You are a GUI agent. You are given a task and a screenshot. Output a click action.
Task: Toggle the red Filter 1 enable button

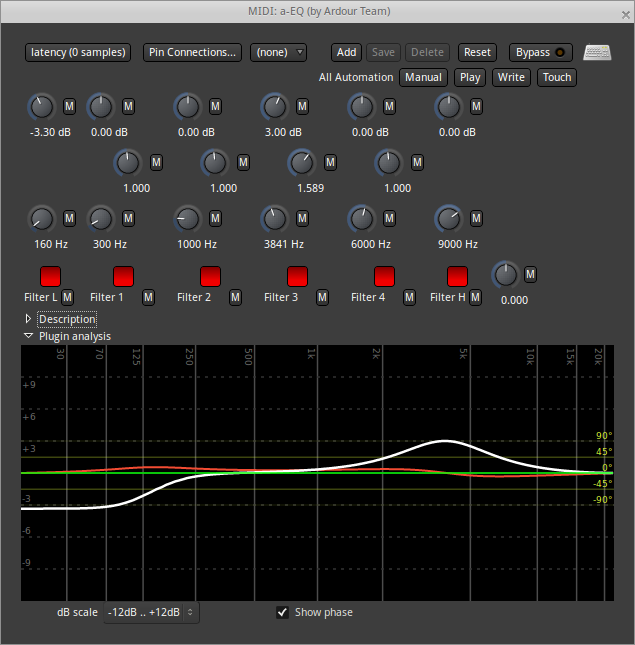coord(123,276)
